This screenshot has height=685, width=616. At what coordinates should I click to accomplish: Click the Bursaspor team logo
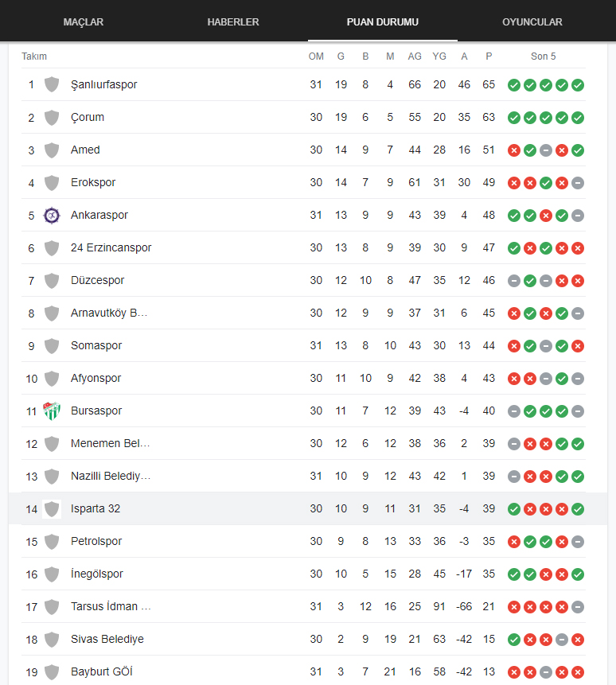[52, 411]
